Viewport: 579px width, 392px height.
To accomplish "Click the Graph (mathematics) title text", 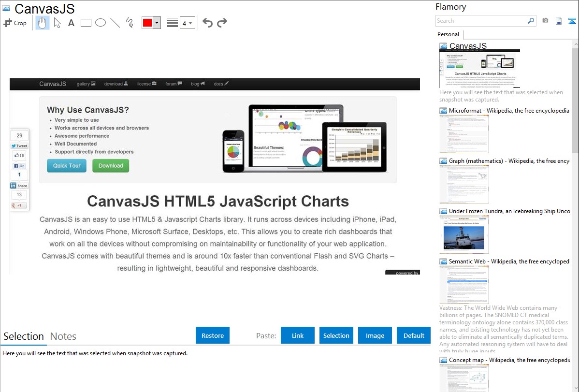I will tap(509, 161).
